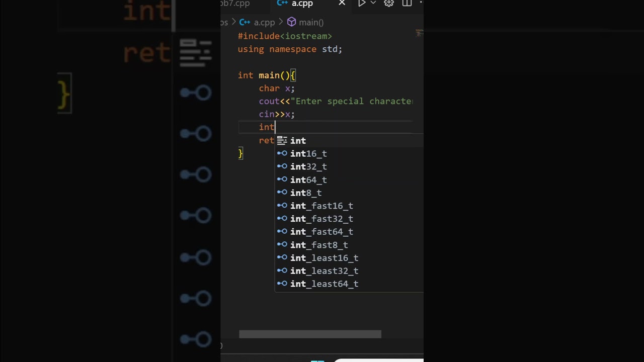Click the typedef icon beside int_fast8_t
The image size is (644, 362).
(282, 245)
